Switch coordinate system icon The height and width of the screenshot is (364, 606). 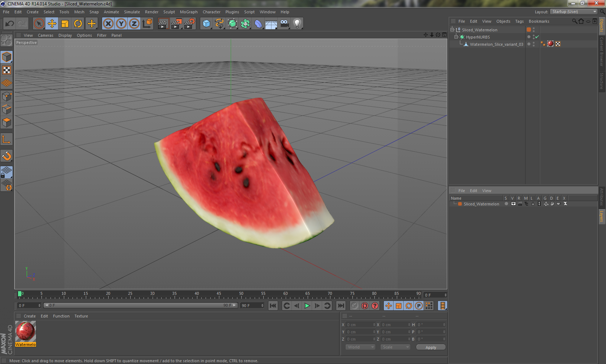[x=147, y=24]
